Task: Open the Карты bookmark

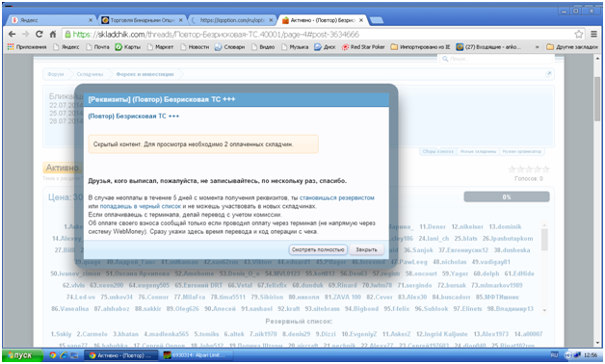Action: coord(128,47)
